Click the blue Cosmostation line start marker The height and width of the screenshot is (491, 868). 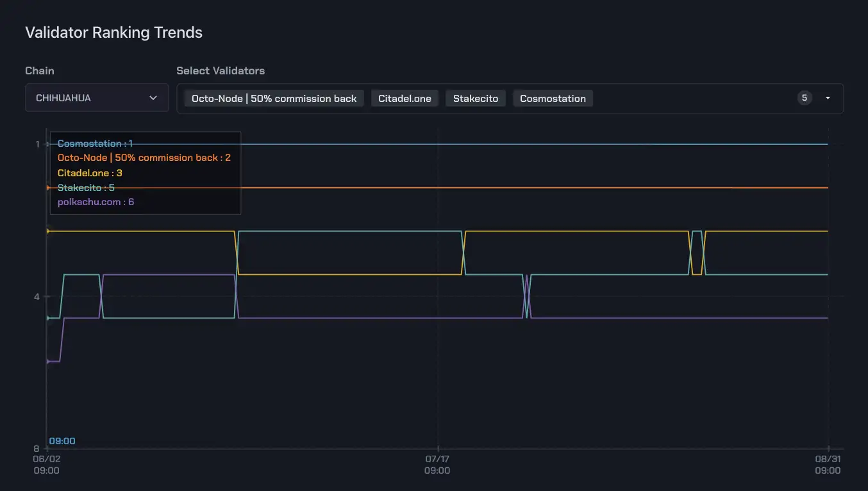[47, 144]
